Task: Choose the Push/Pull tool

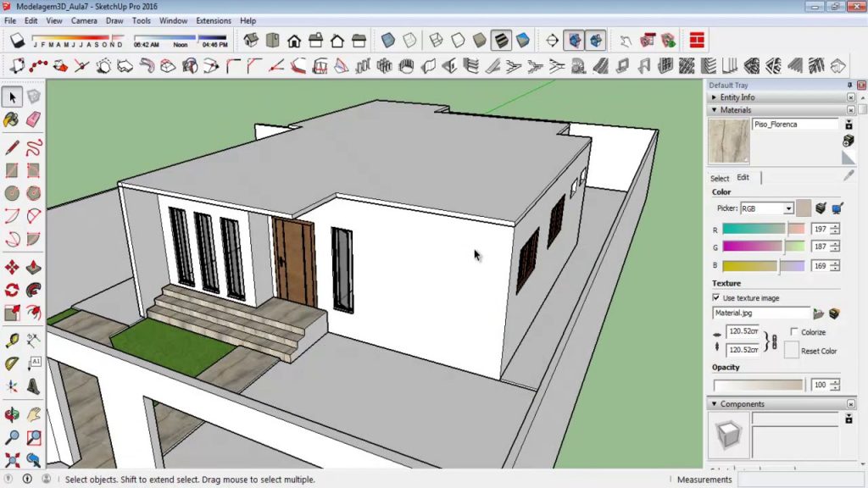Action: coord(34,268)
